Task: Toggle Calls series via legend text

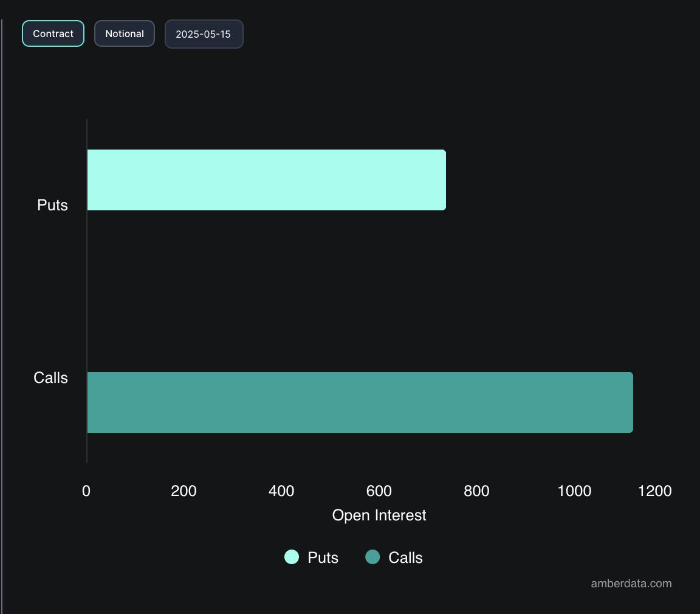Action: [405, 557]
